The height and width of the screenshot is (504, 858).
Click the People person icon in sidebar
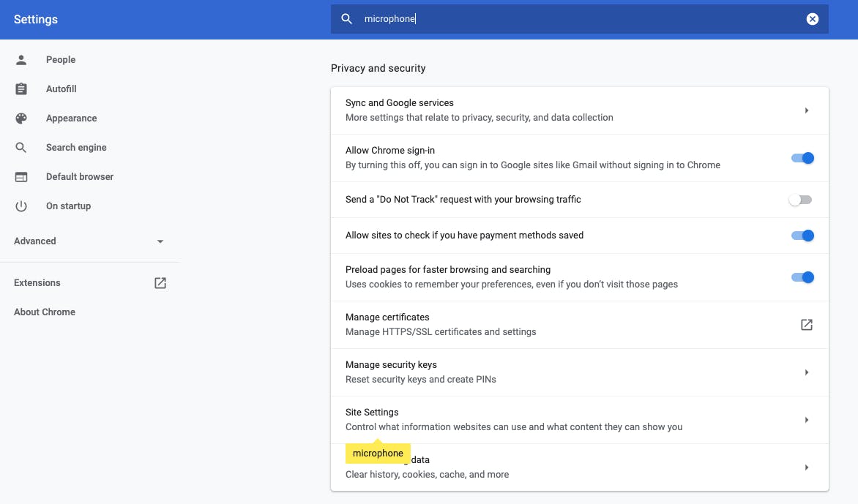click(20, 59)
